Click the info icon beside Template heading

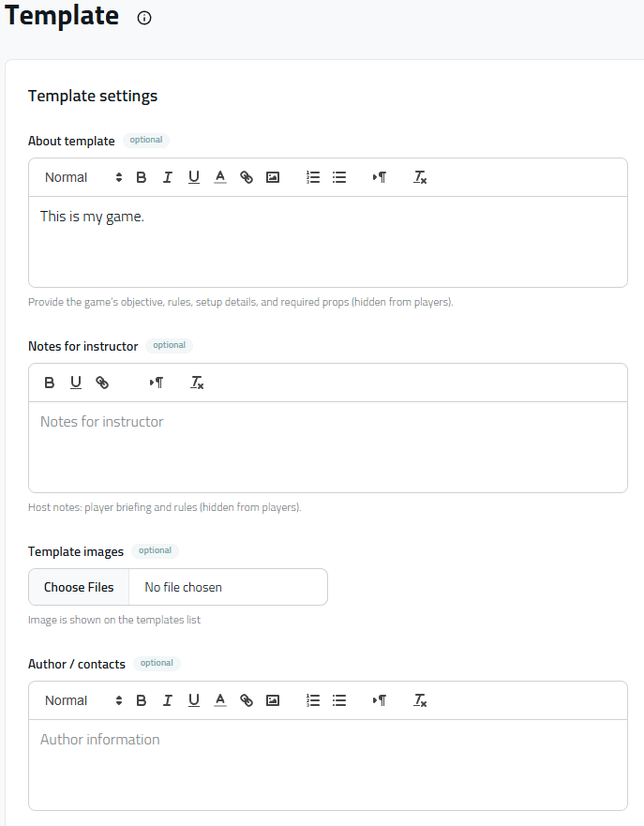click(x=144, y=18)
